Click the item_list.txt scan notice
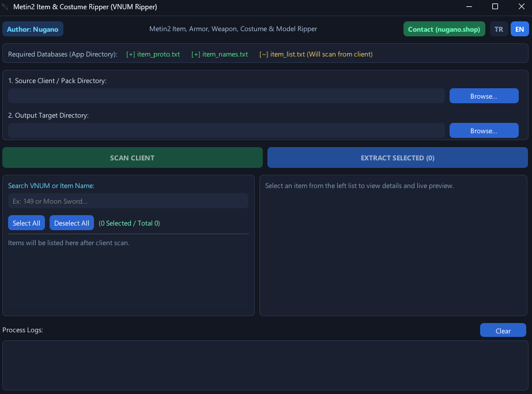This screenshot has width=532, height=394. [x=316, y=54]
